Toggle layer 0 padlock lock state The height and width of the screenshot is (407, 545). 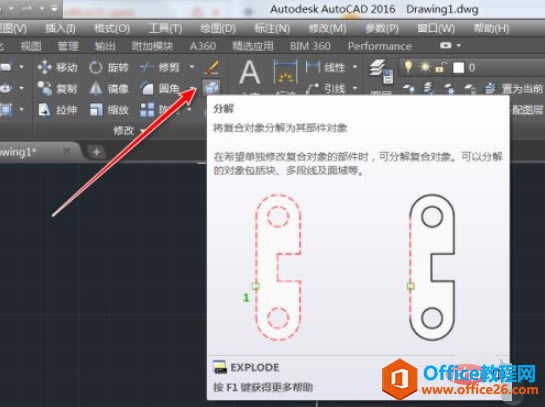(440, 67)
